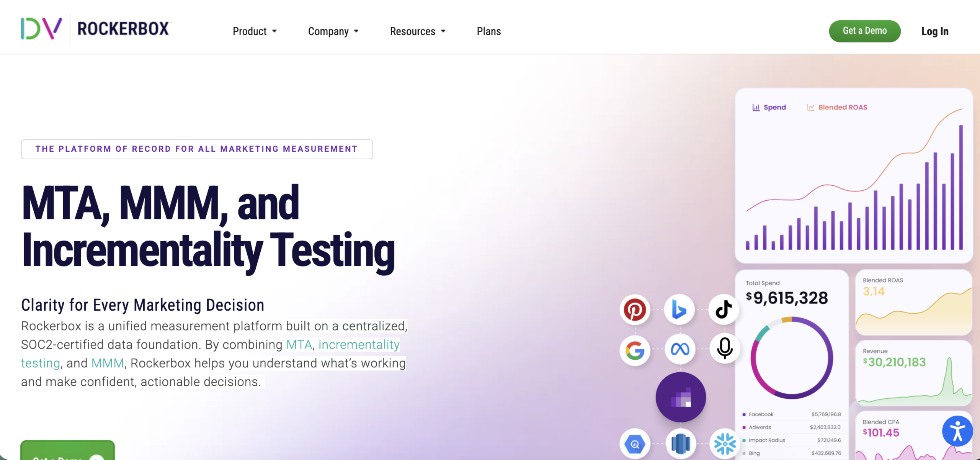Expand the Resources dropdown menu

pyautogui.click(x=418, y=31)
